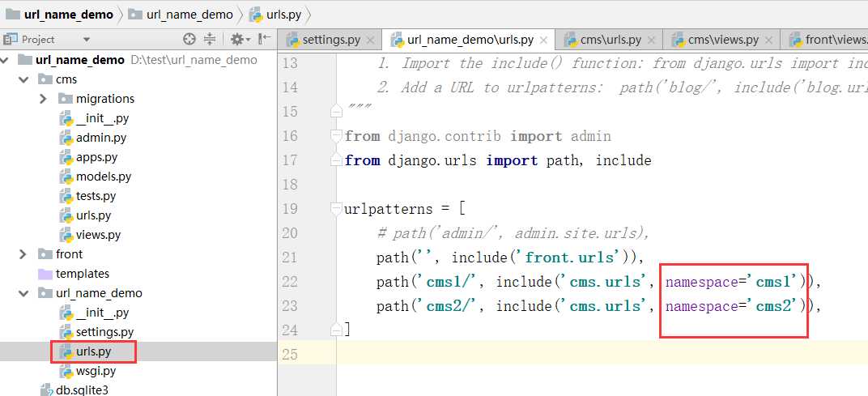Select __init__.py under inner url_name_demo
The width and height of the screenshot is (868, 396).
[94, 313]
